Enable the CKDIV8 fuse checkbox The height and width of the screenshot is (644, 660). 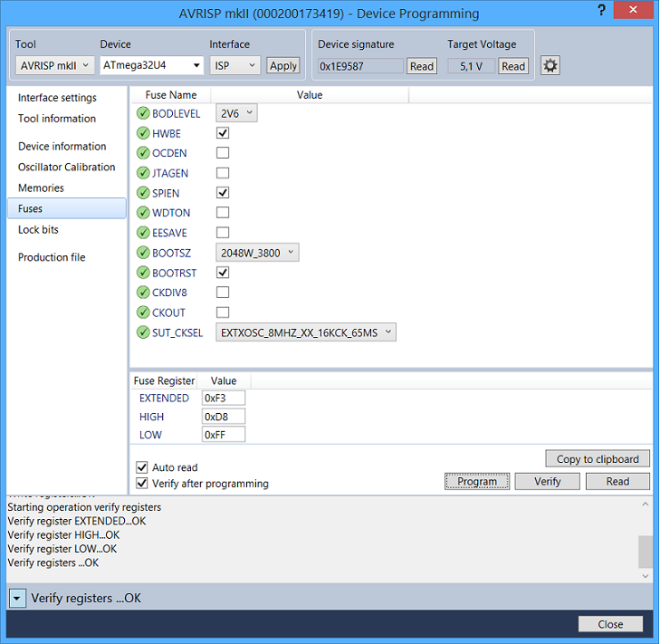tap(223, 293)
